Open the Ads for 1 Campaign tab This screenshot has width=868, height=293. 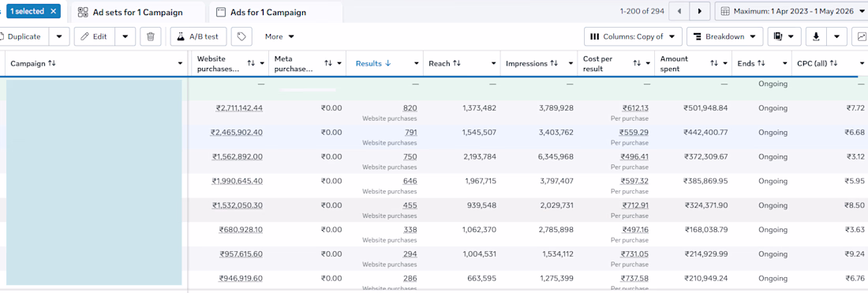[275, 12]
